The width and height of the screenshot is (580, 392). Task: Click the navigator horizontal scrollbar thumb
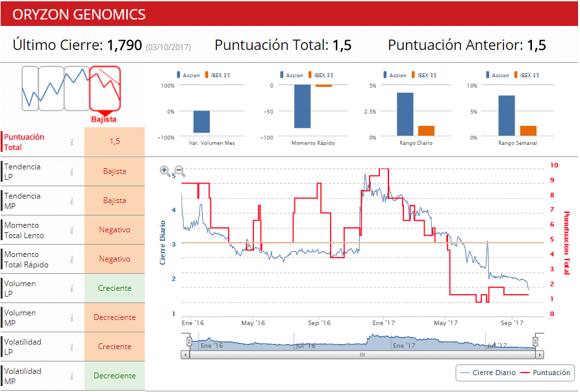(x=362, y=355)
